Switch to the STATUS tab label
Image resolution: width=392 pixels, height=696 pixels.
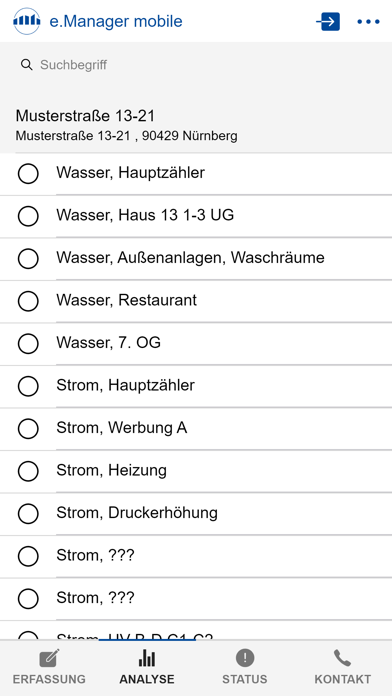(x=245, y=679)
